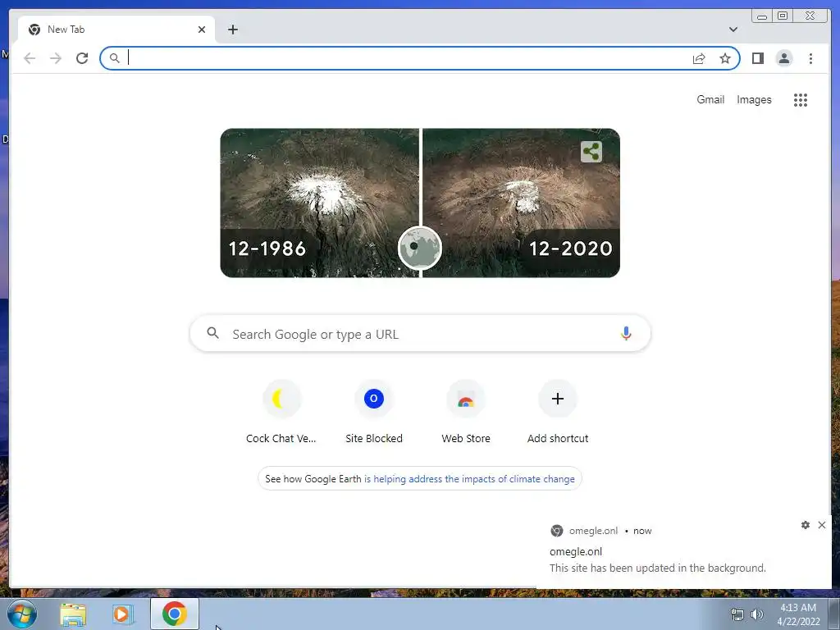Open the Windows Start menu

pos(22,614)
